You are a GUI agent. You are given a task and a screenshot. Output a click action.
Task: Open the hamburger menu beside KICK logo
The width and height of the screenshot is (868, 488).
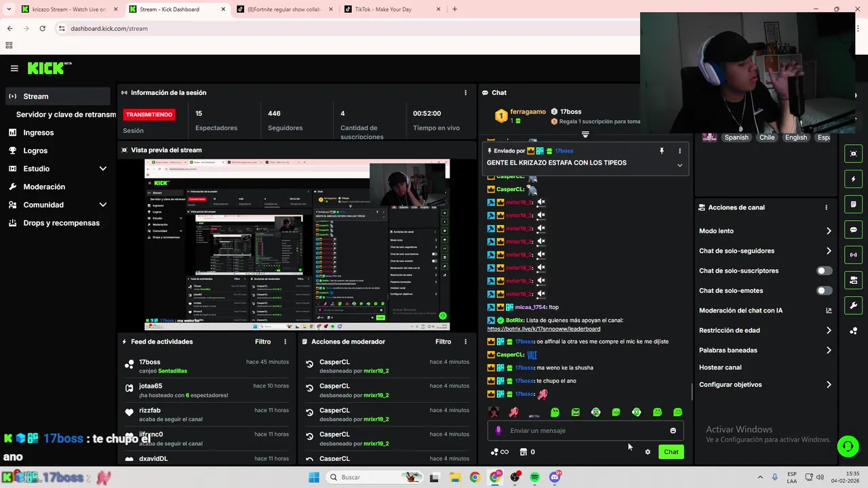[x=14, y=68]
